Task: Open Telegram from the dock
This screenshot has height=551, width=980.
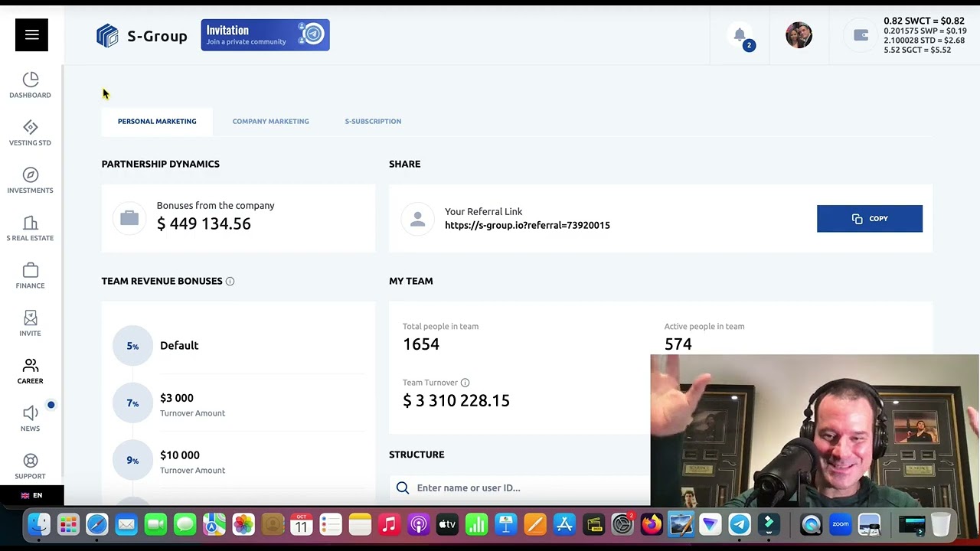Action: tap(740, 524)
